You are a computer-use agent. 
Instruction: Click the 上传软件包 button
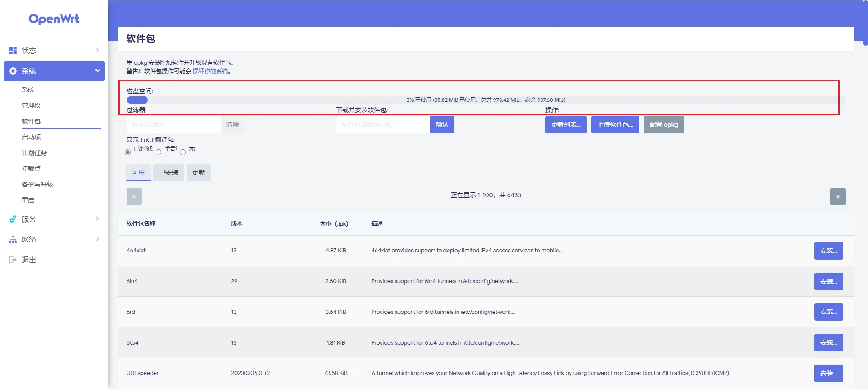(x=615, y=124)
